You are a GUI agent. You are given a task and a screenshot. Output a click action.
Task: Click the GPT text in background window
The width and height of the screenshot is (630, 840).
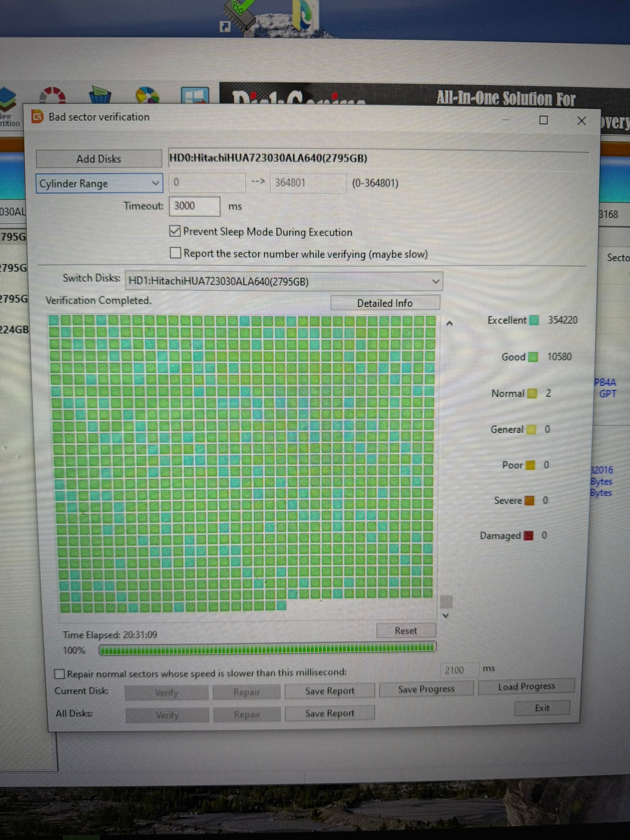607,394
